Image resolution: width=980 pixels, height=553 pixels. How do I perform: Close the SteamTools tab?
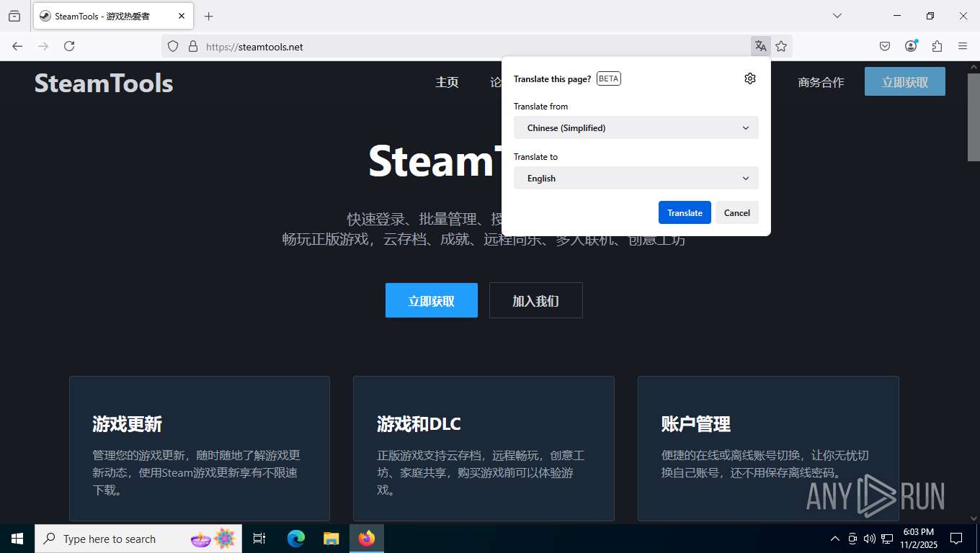click(x=182, y=16)
